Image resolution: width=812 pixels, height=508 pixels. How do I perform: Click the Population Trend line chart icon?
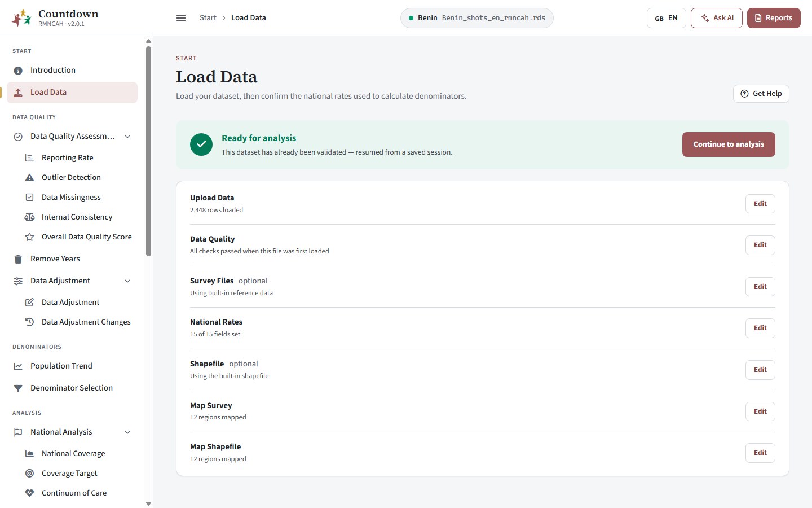point(18,366)
